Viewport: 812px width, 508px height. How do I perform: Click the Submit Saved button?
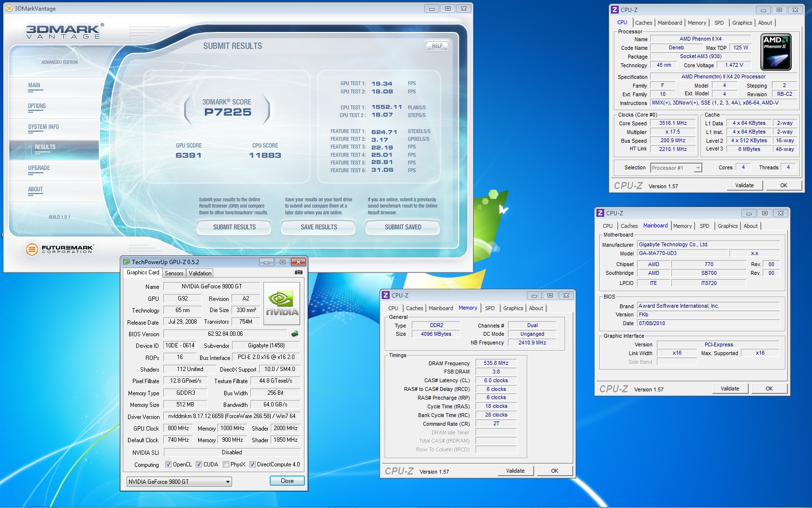[x=403, y=227]
